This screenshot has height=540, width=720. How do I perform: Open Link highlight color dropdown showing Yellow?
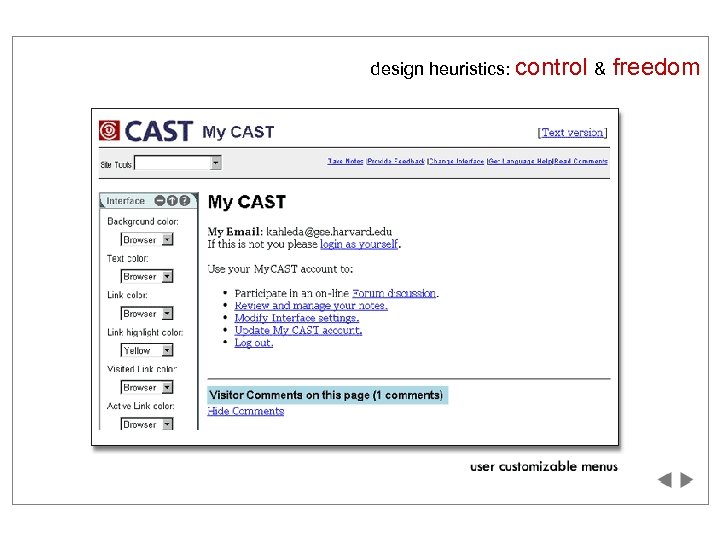[x=147, y=350]
